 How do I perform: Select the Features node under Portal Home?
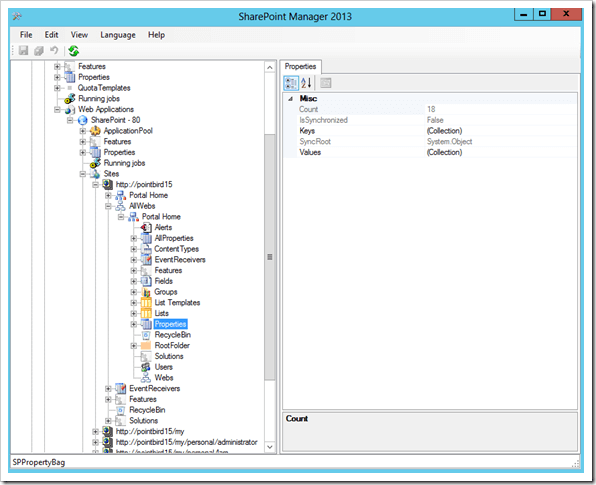tap(168, 271)
